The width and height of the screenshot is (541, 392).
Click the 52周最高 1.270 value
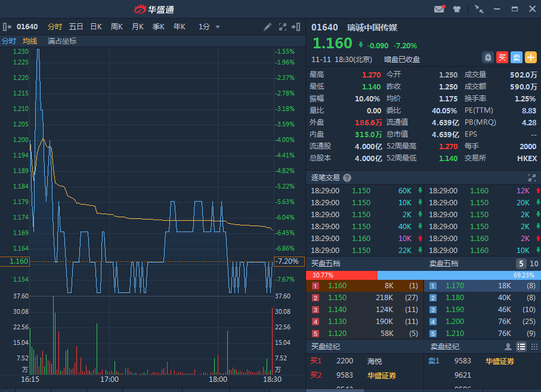click(x=448, y=147)
